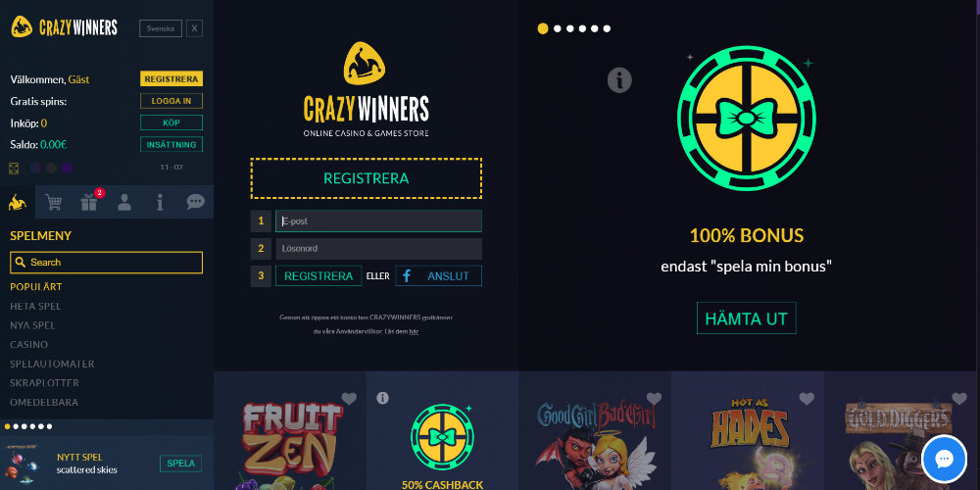The height and width of the screenshot is (490, 980).
Task: Click the LOGGA IN button
Action: (x=171, y=101)
